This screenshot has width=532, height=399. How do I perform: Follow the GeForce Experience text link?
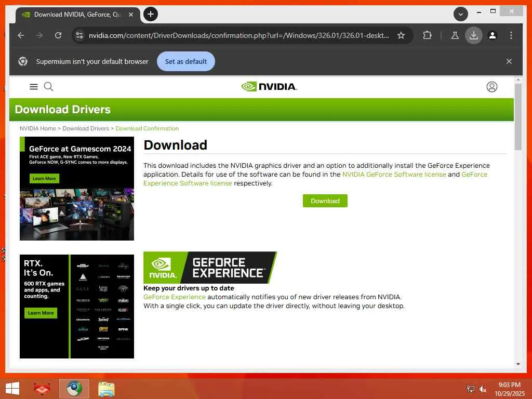click(x=175, y=297)
